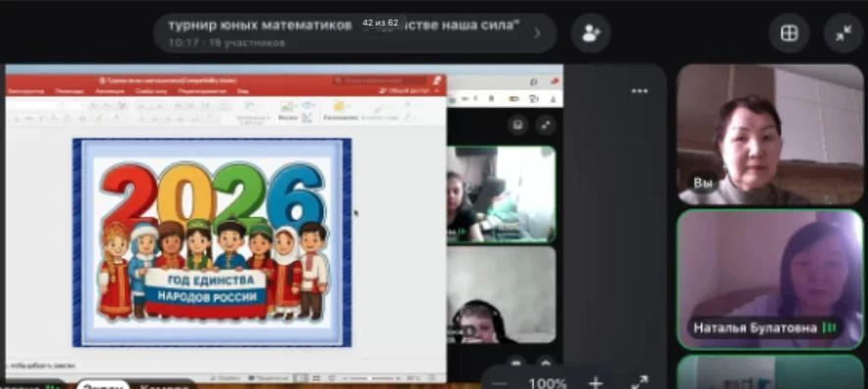Switch to the "Экран" tab
The image size is (868, 389).
tap(103, 385)
